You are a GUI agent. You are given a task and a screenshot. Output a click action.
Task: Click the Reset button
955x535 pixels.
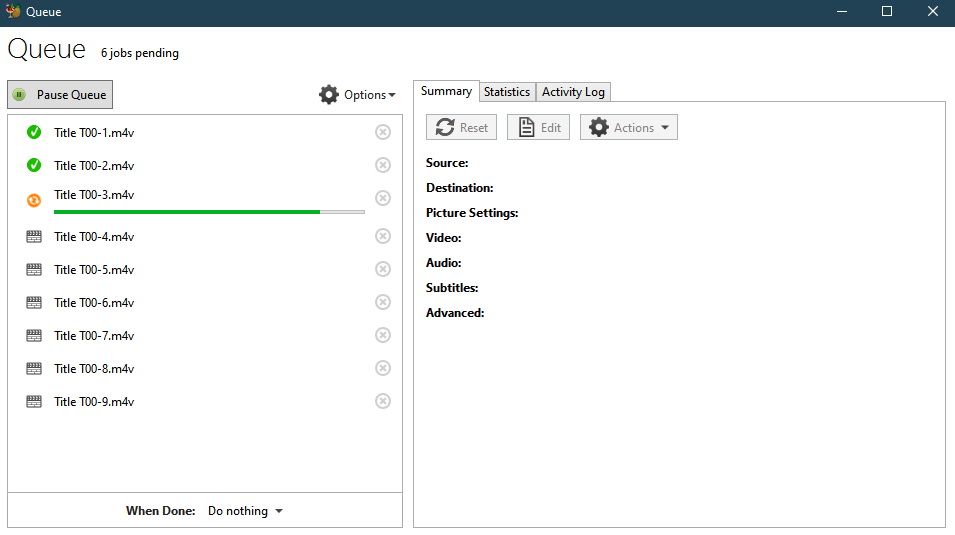pos(461,127)
